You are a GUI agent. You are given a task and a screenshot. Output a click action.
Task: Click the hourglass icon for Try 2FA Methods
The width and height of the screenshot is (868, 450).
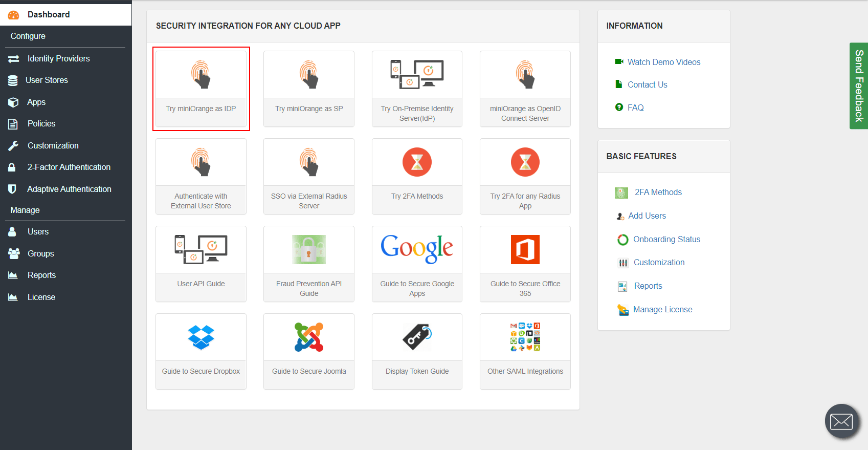[417, 162]
